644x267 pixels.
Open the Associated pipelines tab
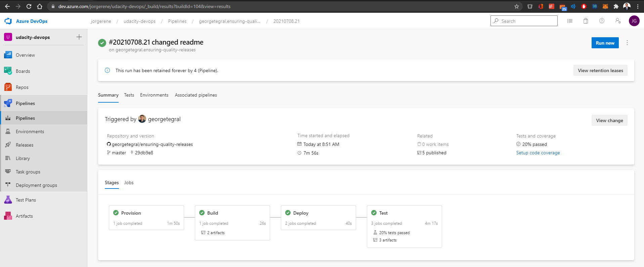click(x=196, y=95)
